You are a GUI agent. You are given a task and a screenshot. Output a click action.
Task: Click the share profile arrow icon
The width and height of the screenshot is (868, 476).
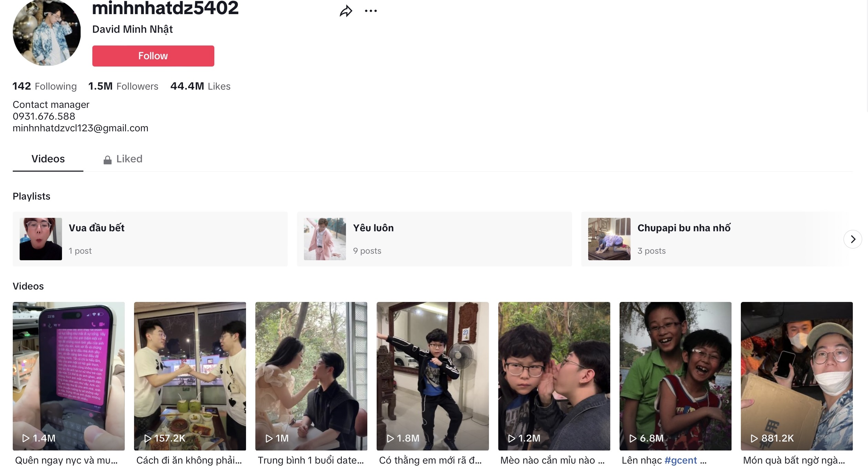pos(346,11)
